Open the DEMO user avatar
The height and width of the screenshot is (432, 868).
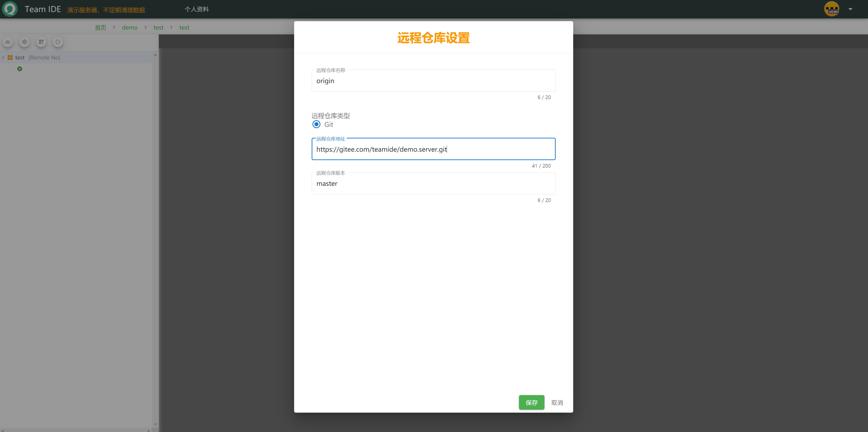pos(832,9)
